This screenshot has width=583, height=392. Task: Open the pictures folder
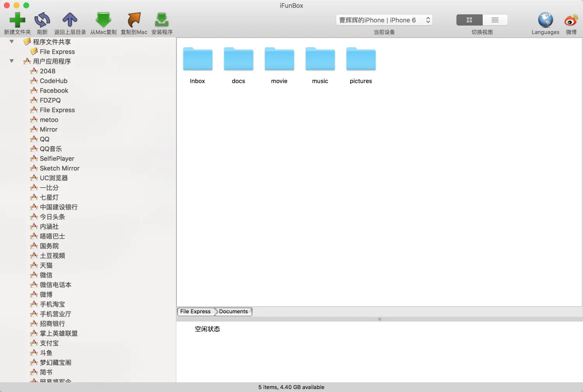(x=361, y=65)
